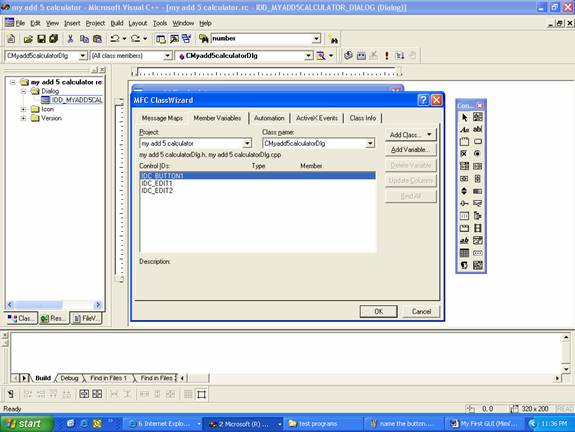Pick the Slider control tool
Screen dimensions: 575x432
tap(465, 204)
